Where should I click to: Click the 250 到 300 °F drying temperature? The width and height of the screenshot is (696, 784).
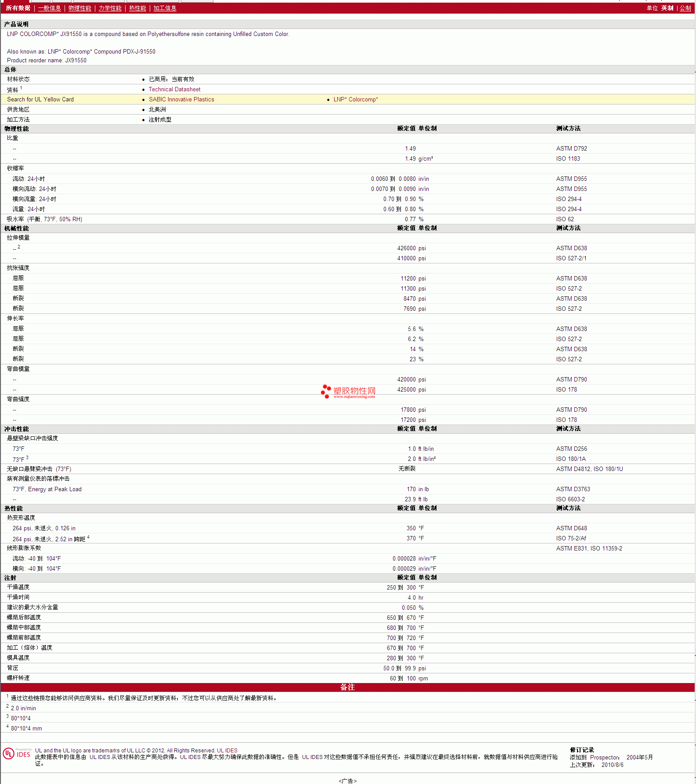(x=405, y=587)
